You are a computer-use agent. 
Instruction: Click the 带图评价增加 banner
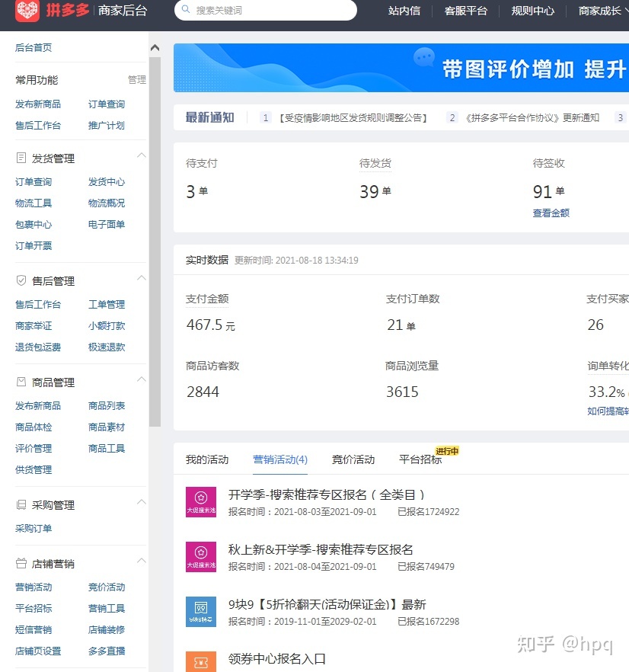point(401,68)
